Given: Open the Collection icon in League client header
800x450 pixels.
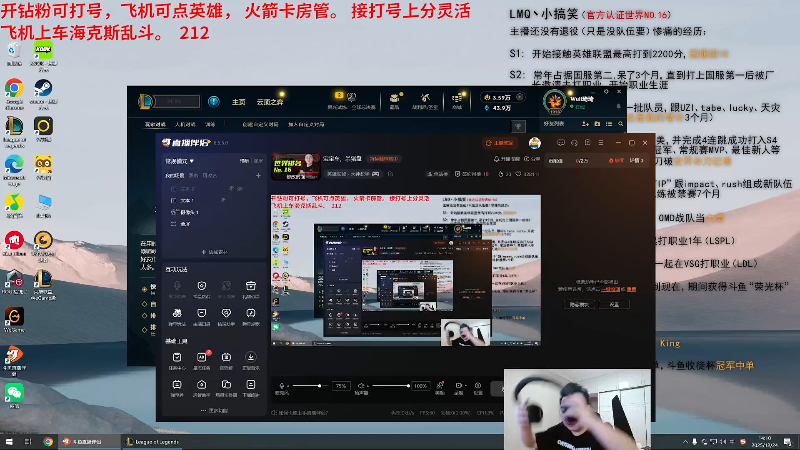Looking at the screenshot, I should [394, 100].
